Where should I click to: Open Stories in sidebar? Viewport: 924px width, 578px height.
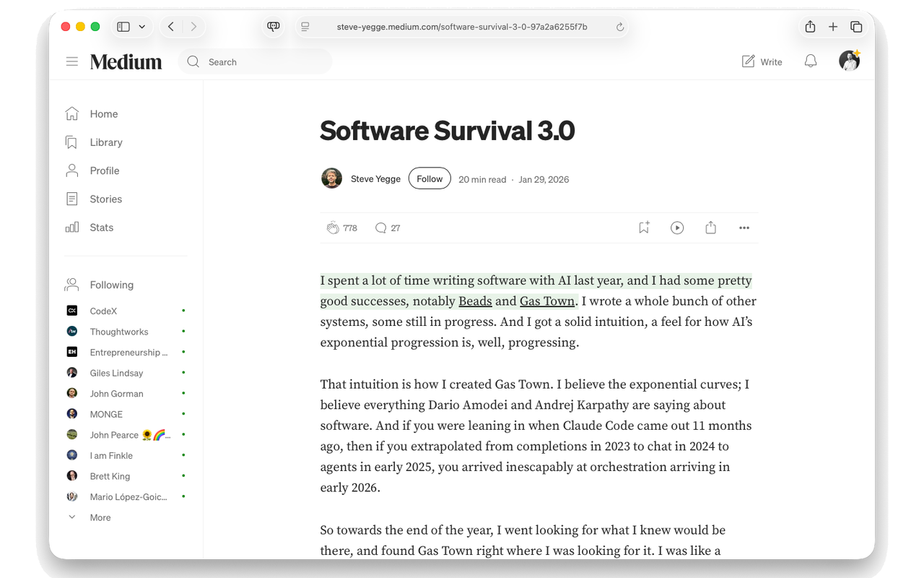click(x=106, y=199)
